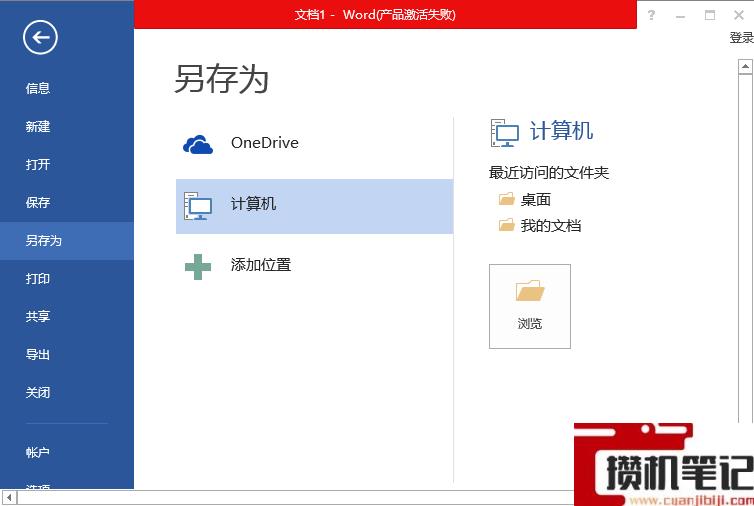Click the horizontal scrollbar left arrow
754x506 pixels.
coord(9,497)
